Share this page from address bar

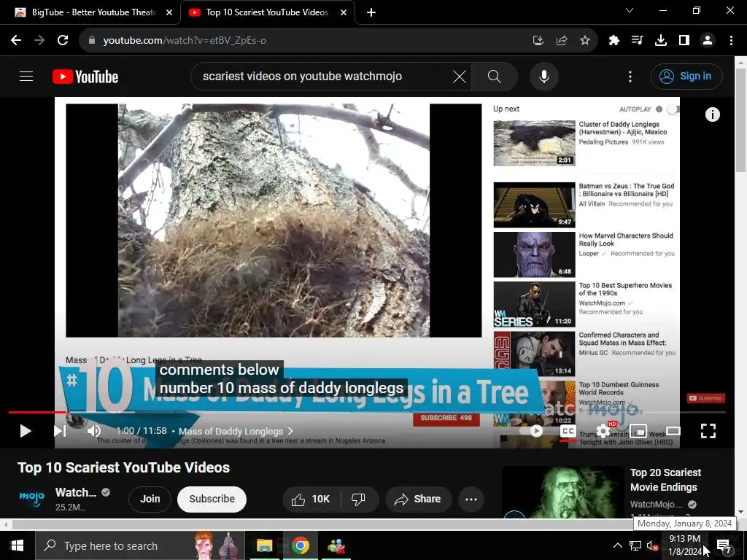click(x=561, y=41)
